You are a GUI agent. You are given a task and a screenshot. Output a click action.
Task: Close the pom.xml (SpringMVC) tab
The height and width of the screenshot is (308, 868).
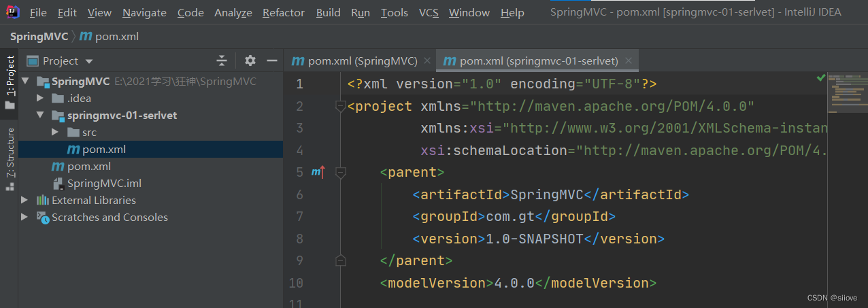point(427,61)
